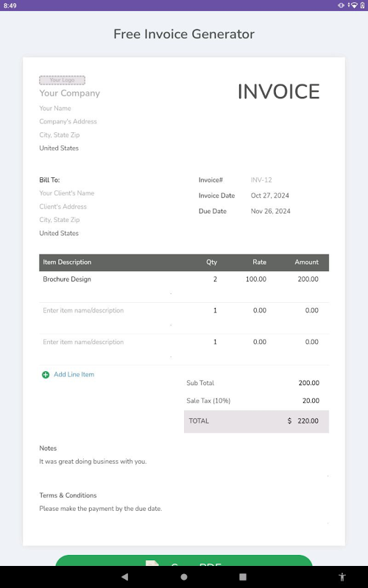Click the Brochure Design rate 100.00 field
The width and height of the screenshot is (368, 588).
(256, 279)
